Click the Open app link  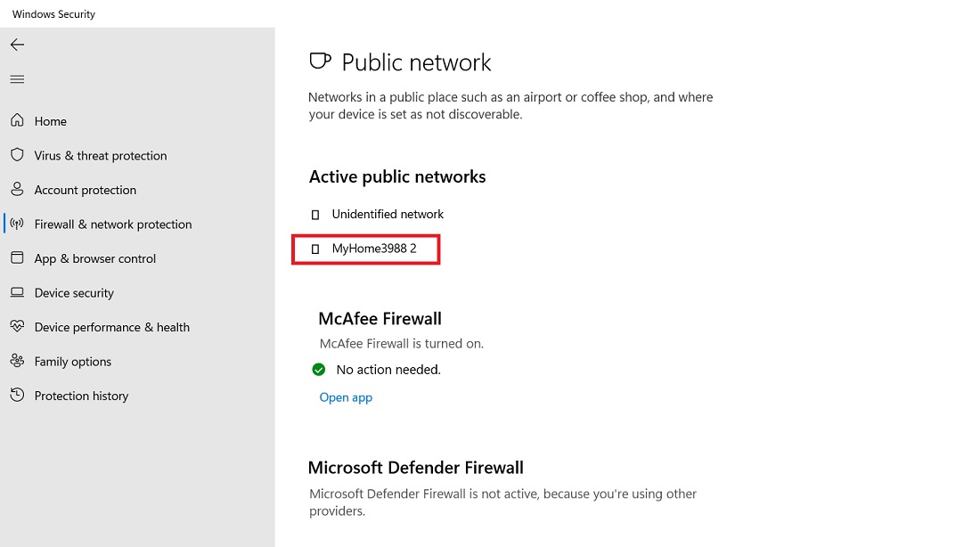pos(346,396)
